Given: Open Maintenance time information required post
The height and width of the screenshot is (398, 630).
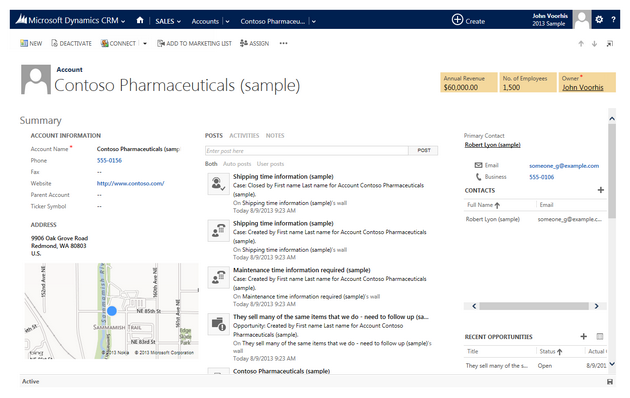Looking at the screenshot, I should click(x=302, y=270).
